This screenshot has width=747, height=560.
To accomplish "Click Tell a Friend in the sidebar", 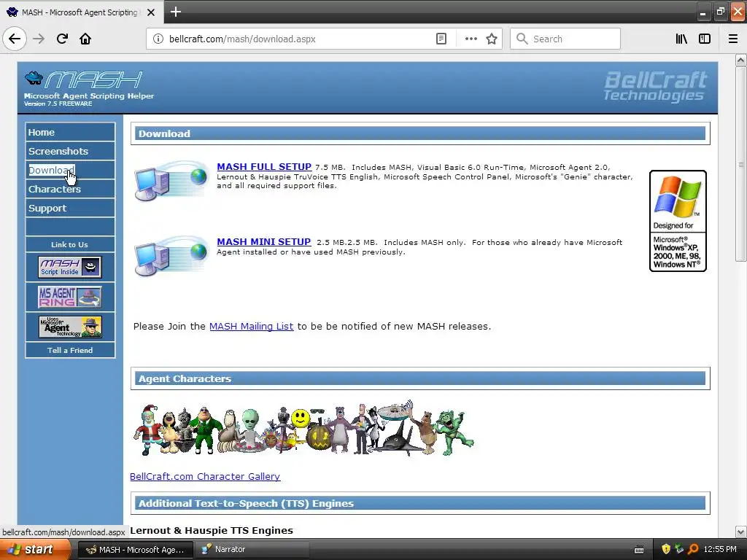I will 70,350.
